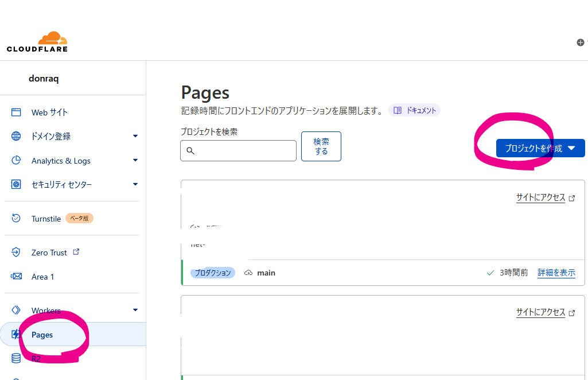Click the Zero Trust shield icon
Image resolution: width=588 pixels, height=380 pixels.
click(x=16, y=252)
